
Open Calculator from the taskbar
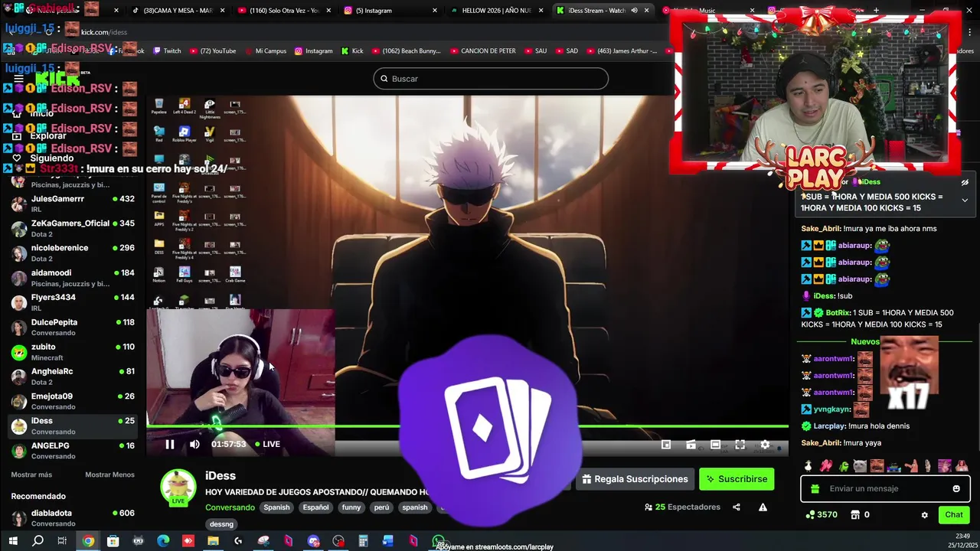click(x=363, y=541)
